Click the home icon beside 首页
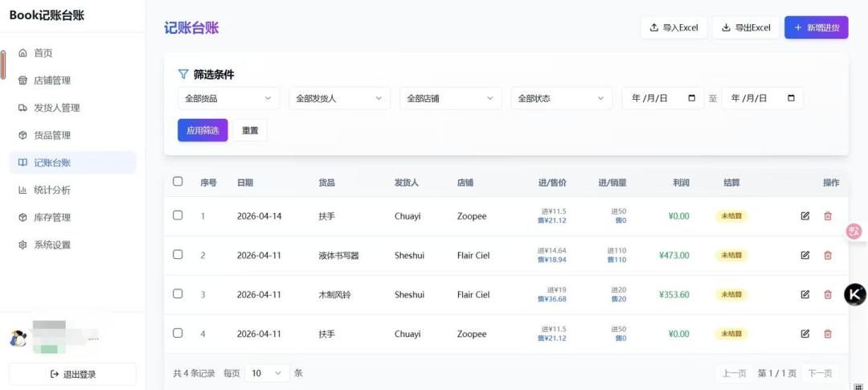The image size is (868, 390). coord(23,53)
